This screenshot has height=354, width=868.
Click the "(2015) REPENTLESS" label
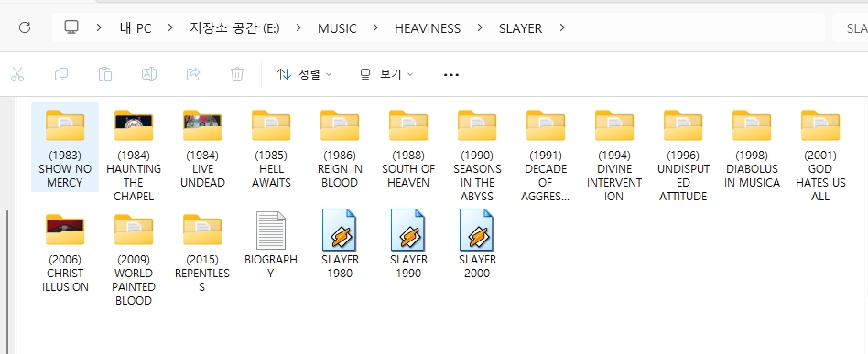pos(202,274)
